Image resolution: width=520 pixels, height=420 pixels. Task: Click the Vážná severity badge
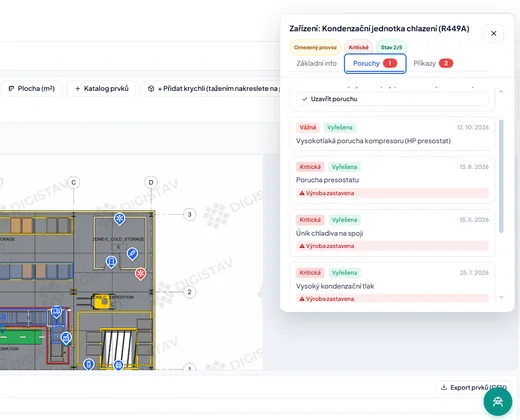pyautogui.click(x=307, y=127)
